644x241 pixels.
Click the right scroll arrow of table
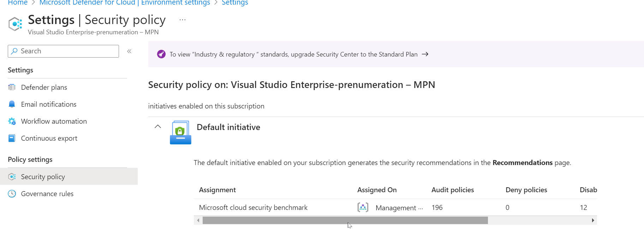(593, 221)
